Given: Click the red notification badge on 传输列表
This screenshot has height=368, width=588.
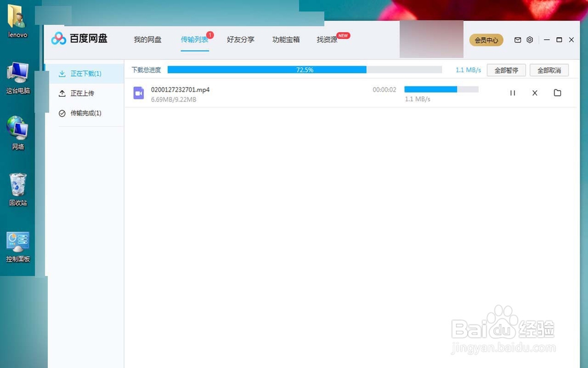Looking at the screenshot, I should point(210,35).
